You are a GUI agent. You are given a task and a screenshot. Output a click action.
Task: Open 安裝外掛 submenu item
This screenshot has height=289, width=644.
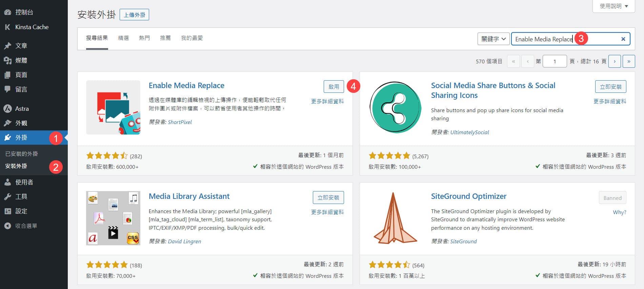[16, 166]
